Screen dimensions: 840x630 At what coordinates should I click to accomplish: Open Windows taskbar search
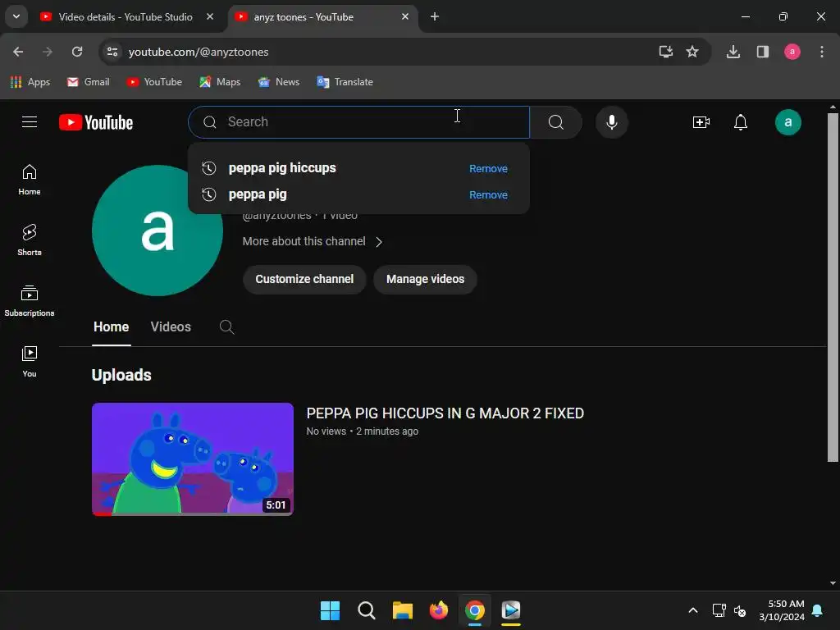pyautogui.click(x=367, y=610)
